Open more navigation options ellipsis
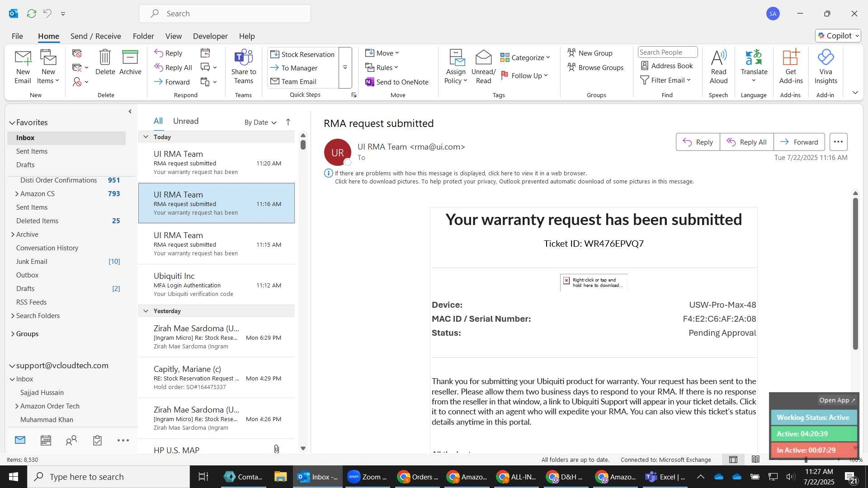Screen dimensions: 868x488 click(x=123, y=440)
